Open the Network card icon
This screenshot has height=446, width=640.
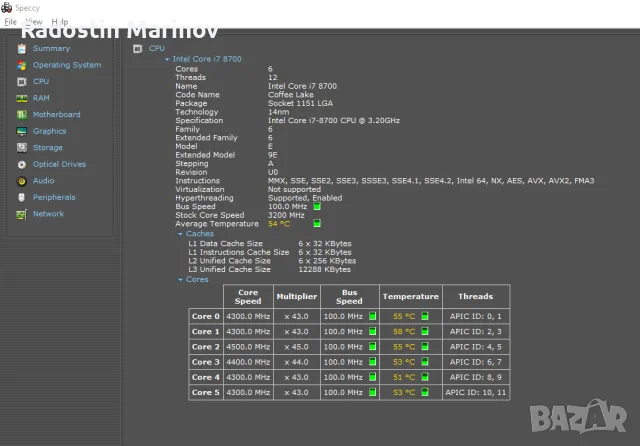[22, 214]
